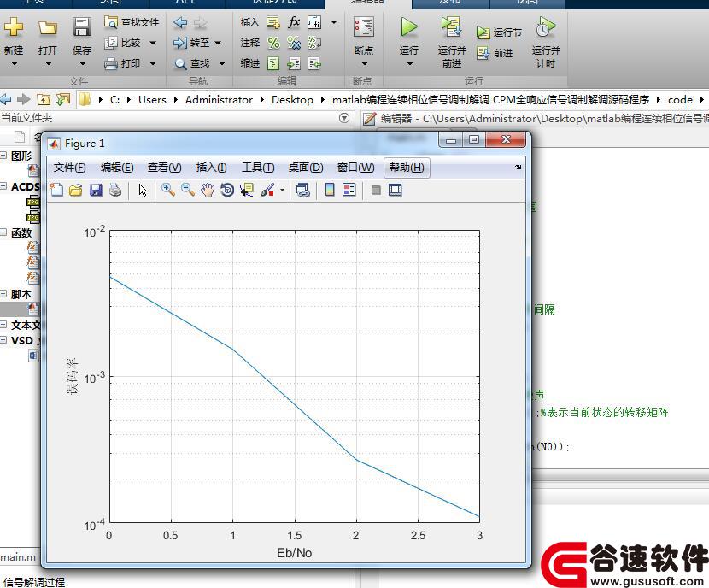Collapse the 脚本 group in file list
The width and height of the screenshot is (709, 588).
tap(3, 293)
